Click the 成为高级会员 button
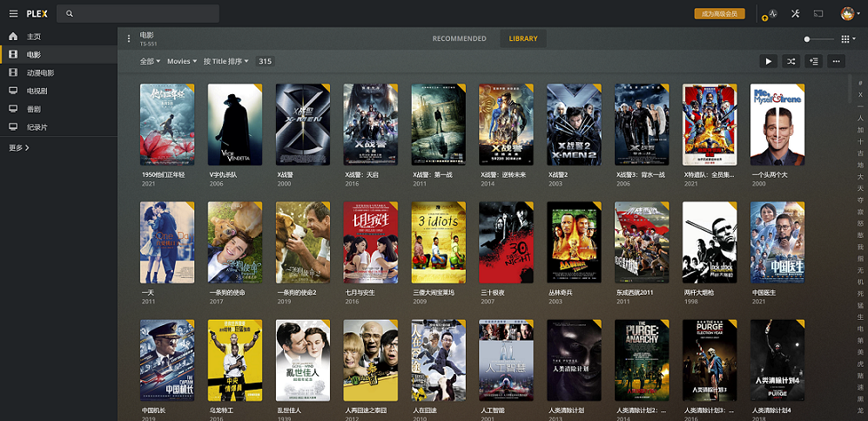The width and height of the screenshot is (868, 421). (720, 14)
